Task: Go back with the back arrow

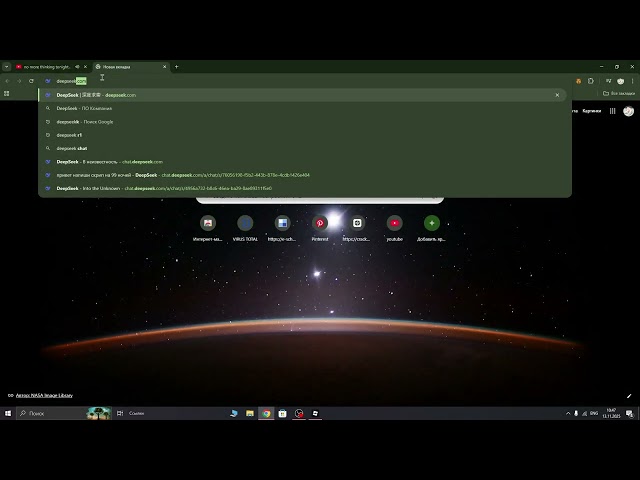Action: pos(7,81)
